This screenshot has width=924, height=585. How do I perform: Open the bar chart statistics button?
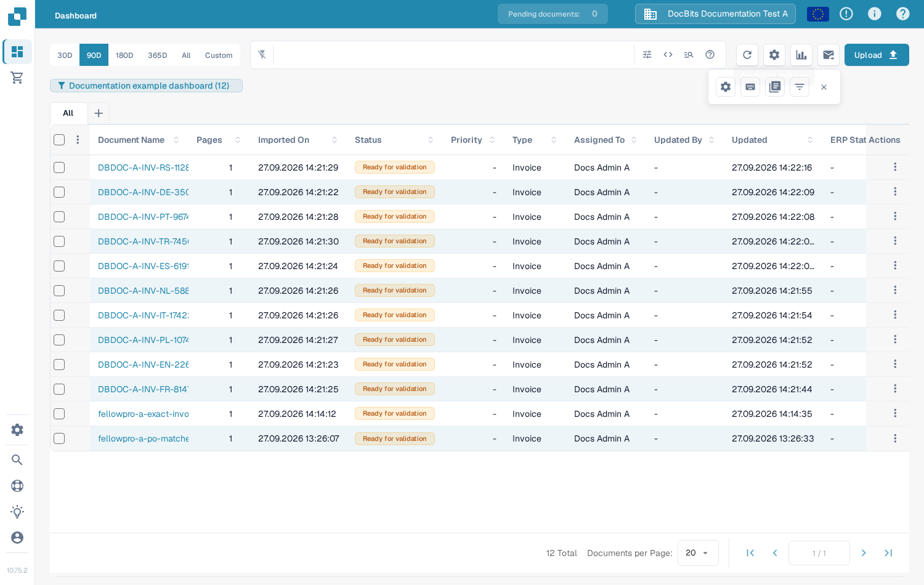coord(801,55)
